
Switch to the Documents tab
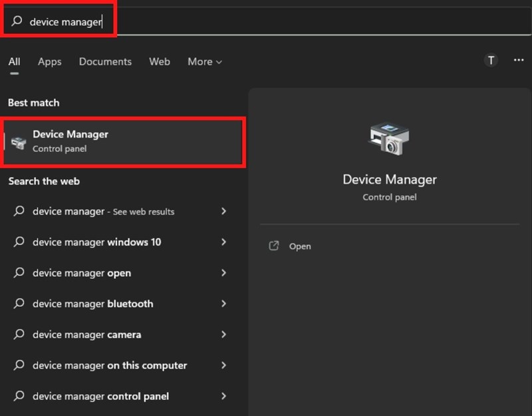pyautogui.click(x=105, y=62)
